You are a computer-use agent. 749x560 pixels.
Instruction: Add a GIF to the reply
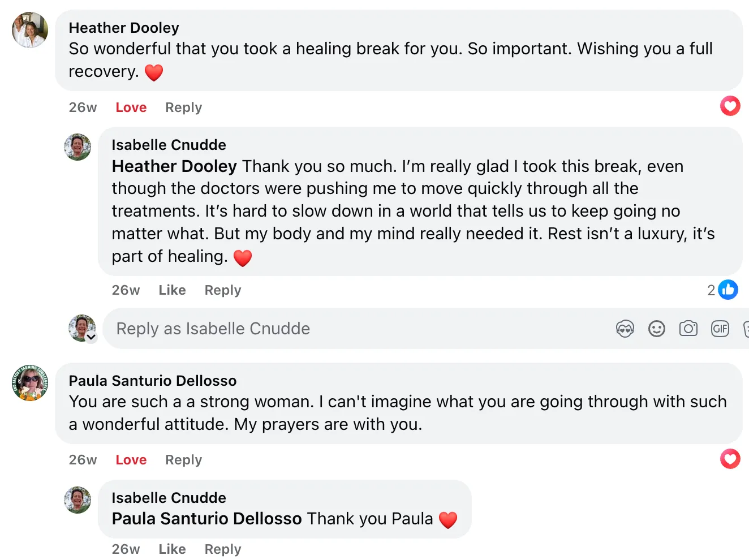pyautogui.click(x=720, y=329)
